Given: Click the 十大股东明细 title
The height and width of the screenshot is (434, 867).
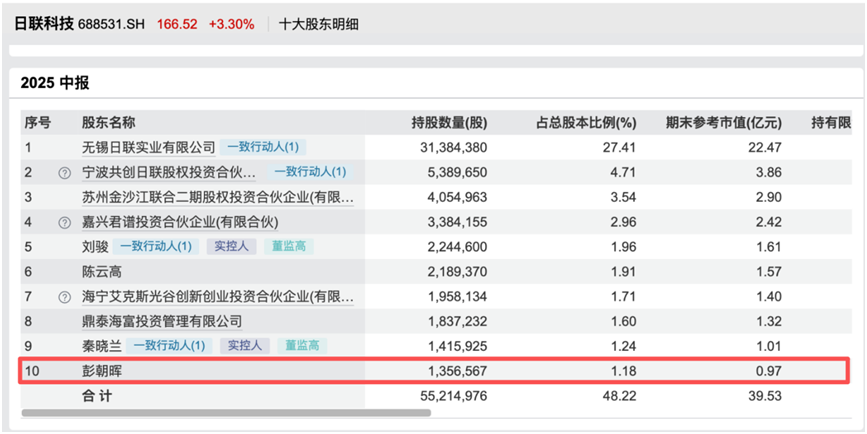Looking at the screenshot, I should coord(319,24).
